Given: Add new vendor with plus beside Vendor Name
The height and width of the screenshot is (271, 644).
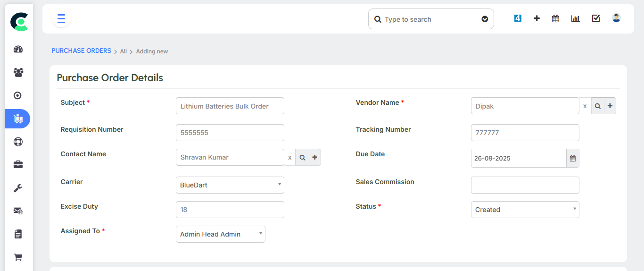Looking at the screenshot, I should pos(610,106).
